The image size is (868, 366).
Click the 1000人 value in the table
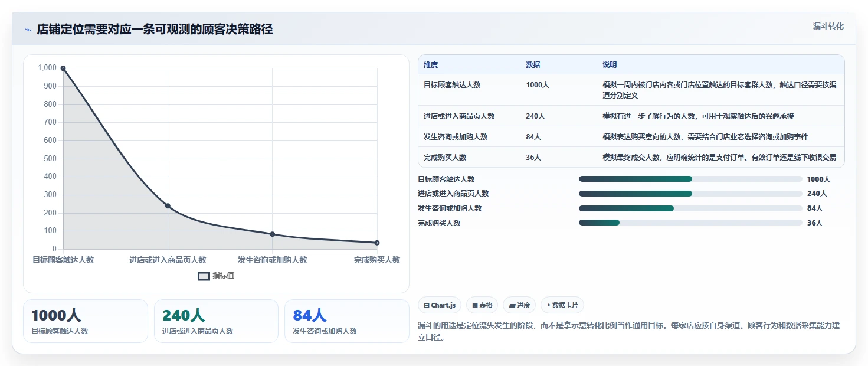click(538, 85)
